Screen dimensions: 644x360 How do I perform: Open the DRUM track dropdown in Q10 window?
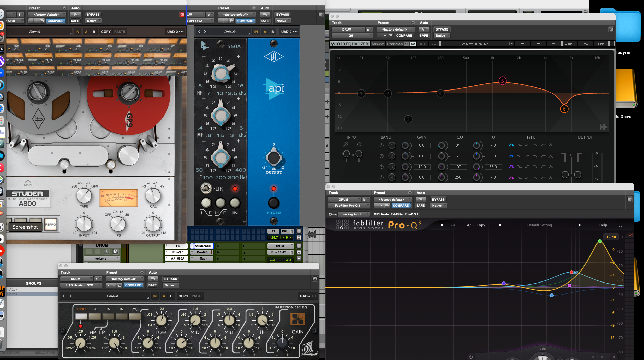348,29
